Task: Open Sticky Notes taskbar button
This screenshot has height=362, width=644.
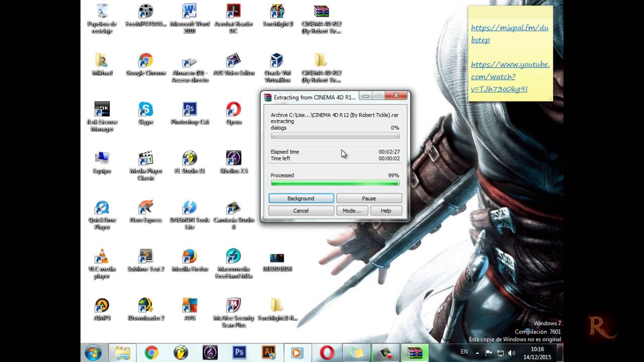Action: click(x=356, y=353)
